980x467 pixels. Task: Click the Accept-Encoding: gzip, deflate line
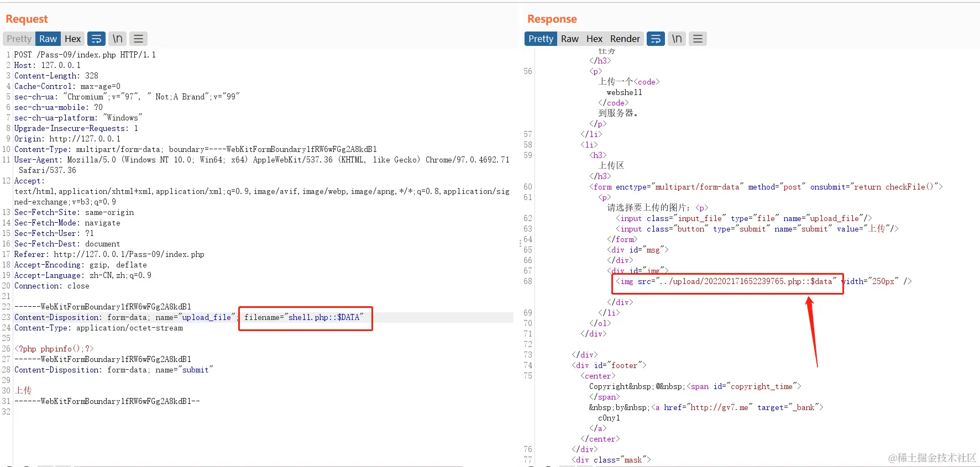pyautogui.click(x=81, y=265)
